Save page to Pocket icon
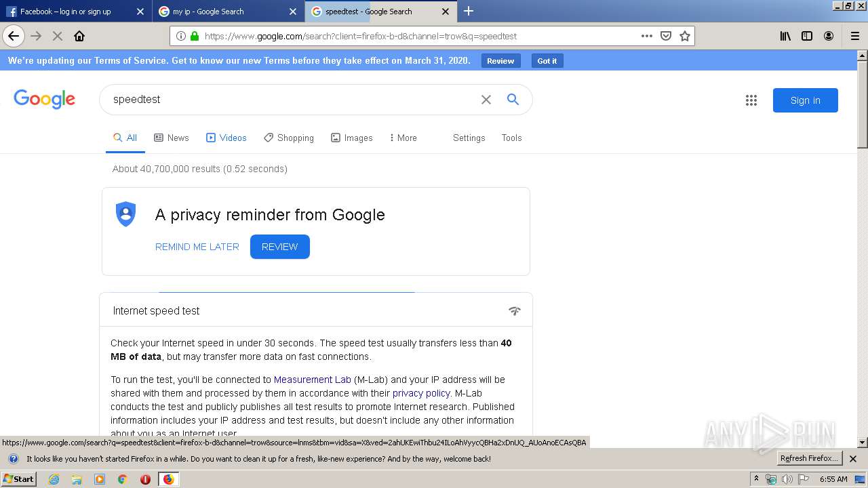This screenshot has width=868, height=488. click(666, 36)
